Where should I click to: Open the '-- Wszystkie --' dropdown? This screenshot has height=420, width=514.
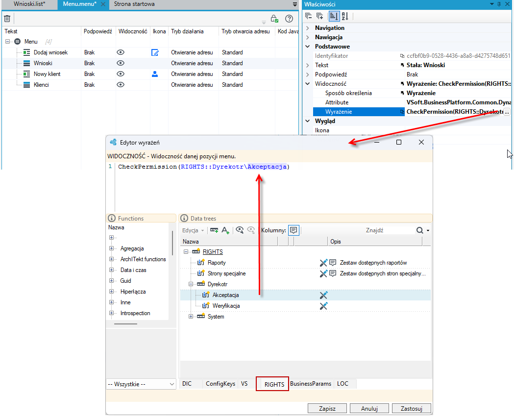click(141, 384)
